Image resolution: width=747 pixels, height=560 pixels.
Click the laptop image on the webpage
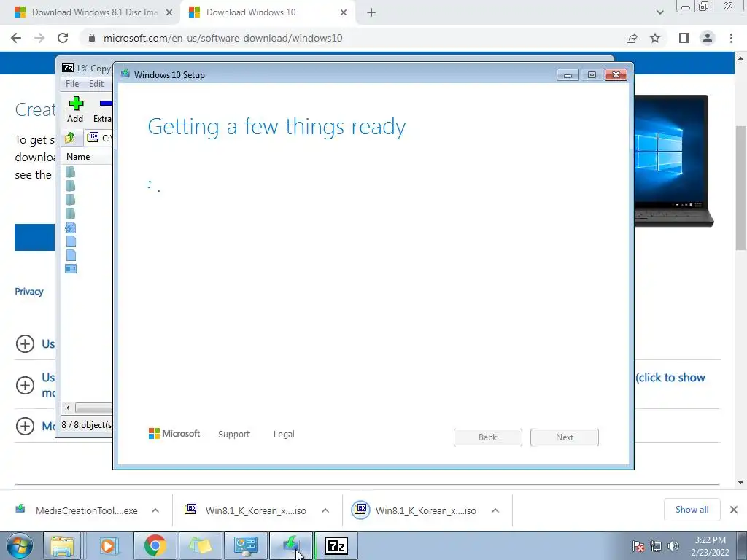[673, 160]
